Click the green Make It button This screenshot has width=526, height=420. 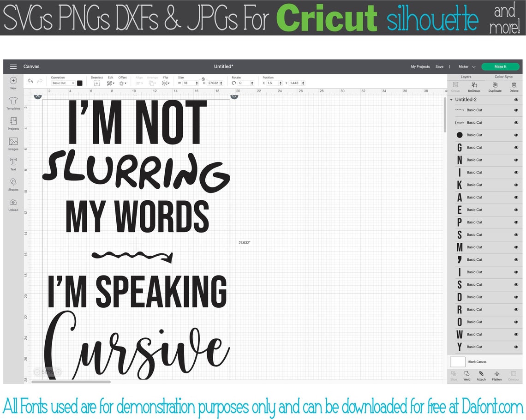pyautogui.click(x=500, y=66)
